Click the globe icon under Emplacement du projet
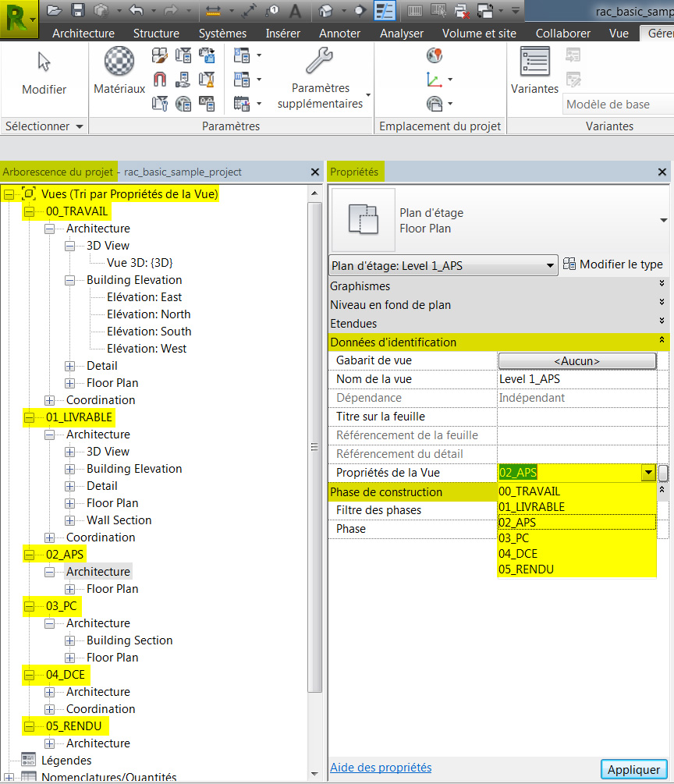This screenshot has height=784, width=674. tap(435, 55)
